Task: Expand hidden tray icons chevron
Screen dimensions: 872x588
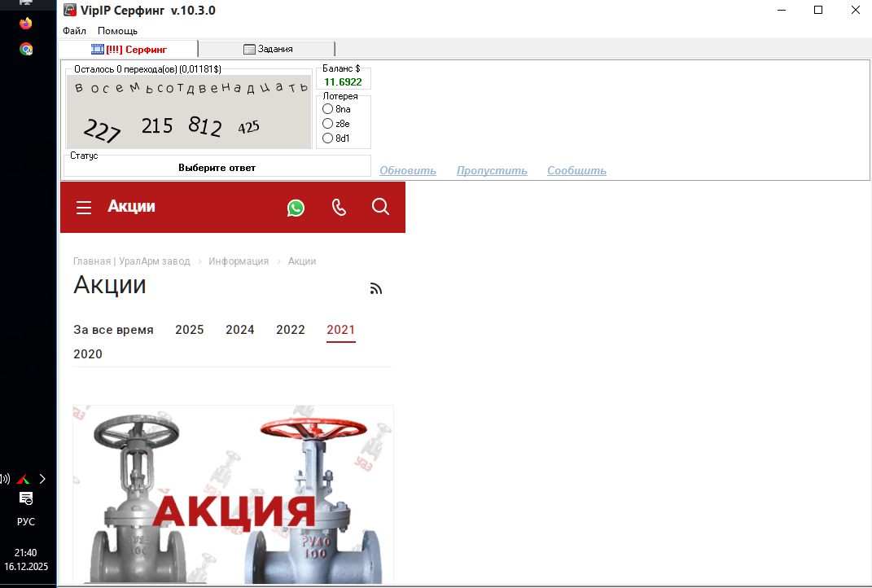Action: (42, 479)
